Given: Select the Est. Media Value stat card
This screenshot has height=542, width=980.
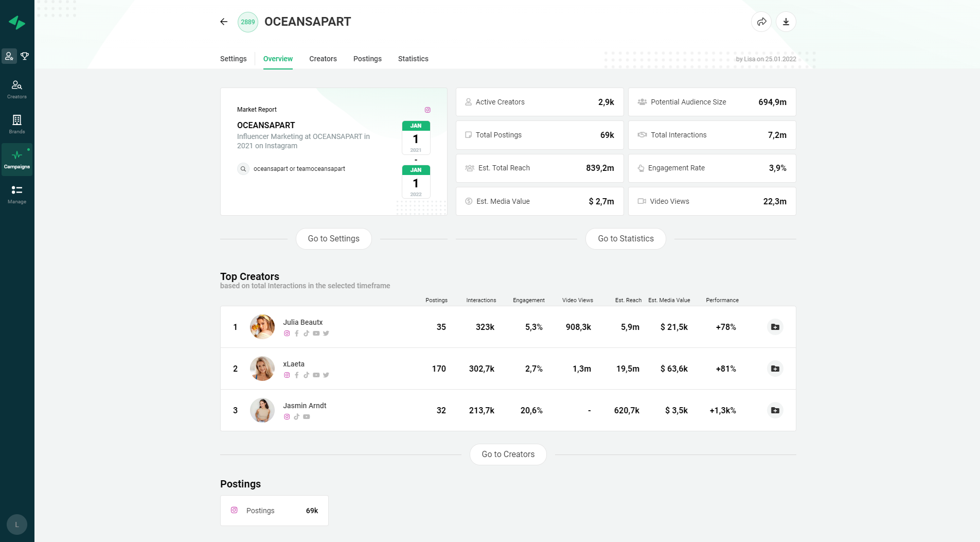Looking at the screenshot, I should [x=540, y=201].
